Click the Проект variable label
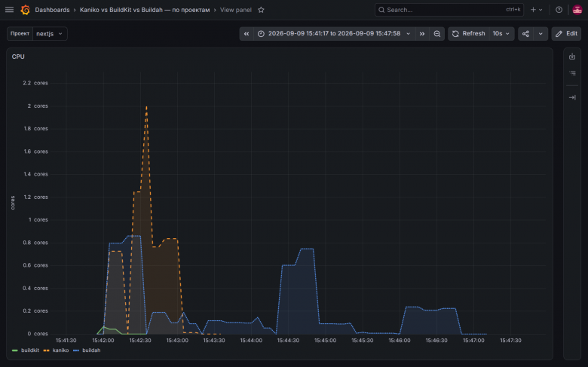Screen dimensions: 588x367 (x=20, y=34)
